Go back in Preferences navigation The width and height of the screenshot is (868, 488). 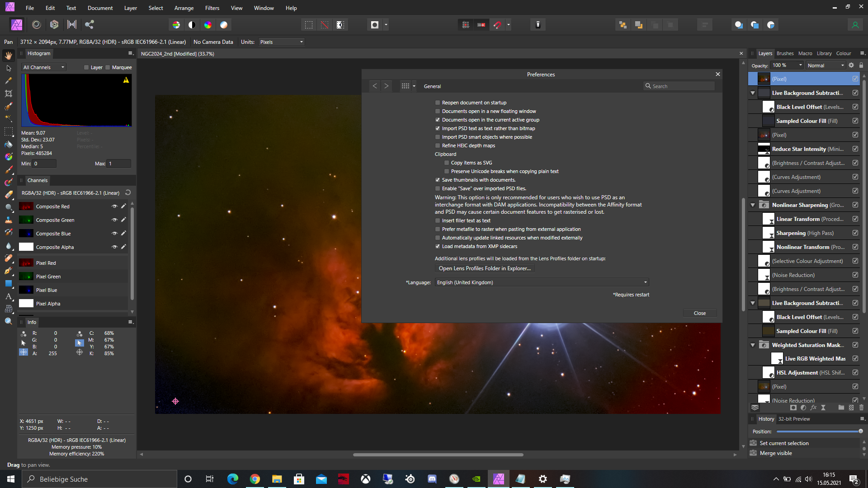(x=375, y=86)
